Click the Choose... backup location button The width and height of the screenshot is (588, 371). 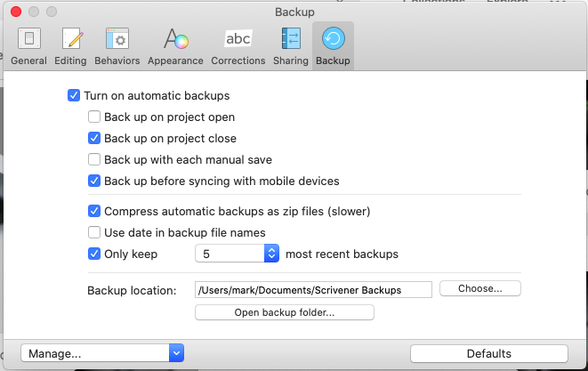pyautogui.click(x=479, y=289)
